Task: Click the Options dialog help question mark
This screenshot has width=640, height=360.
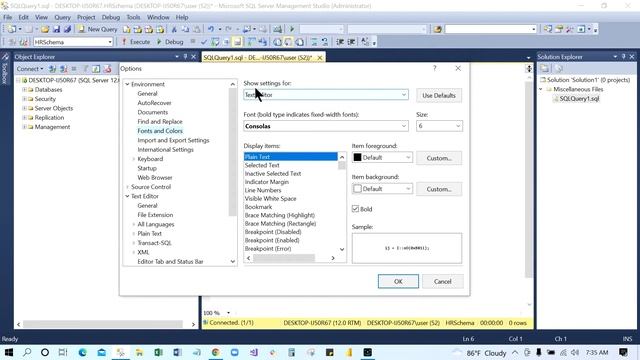Action: [x=435, y=68]
